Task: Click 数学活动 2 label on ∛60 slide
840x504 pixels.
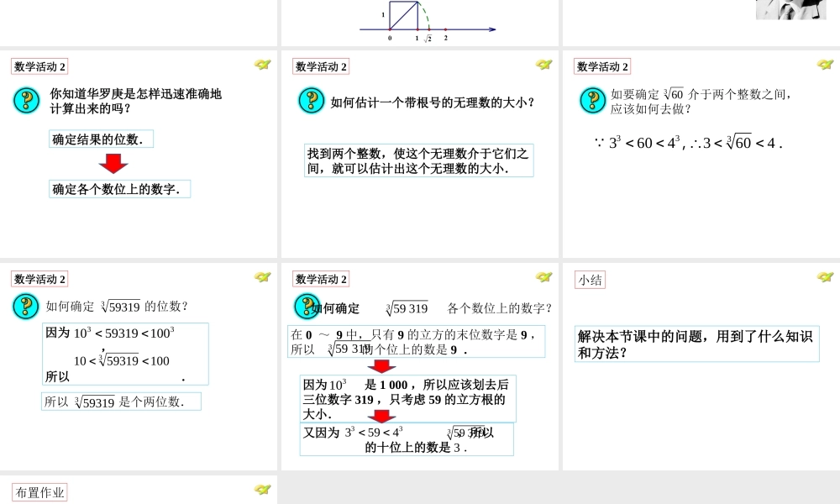Action: 602,66
